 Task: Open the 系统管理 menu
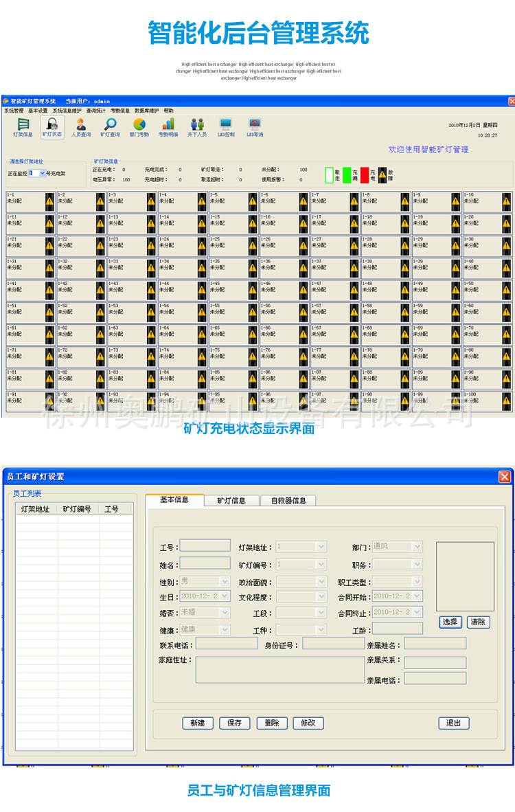pyautogui.click(x=14, y=111)
